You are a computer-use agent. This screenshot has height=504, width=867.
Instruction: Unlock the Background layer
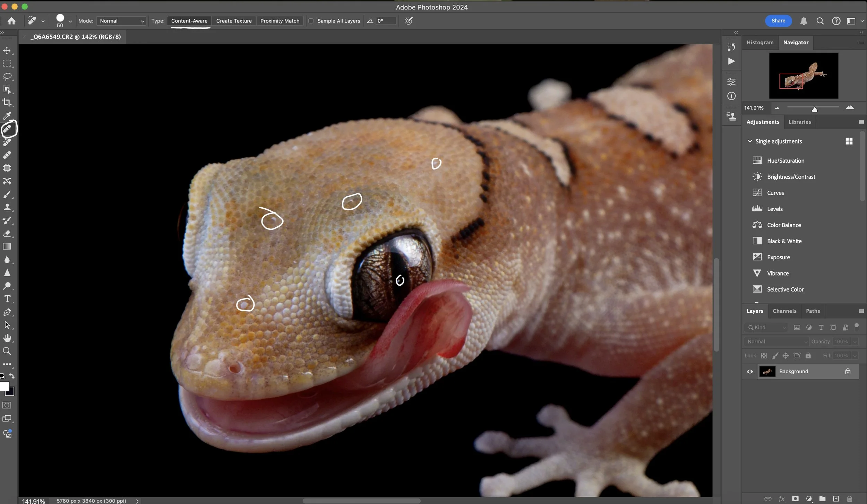click(848, 371)
